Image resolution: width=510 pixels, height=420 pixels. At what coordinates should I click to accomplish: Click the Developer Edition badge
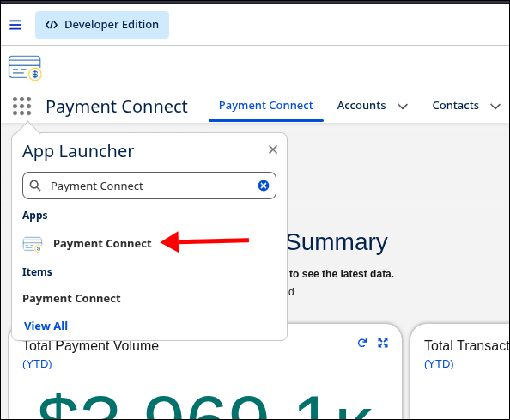click(102, 25)
